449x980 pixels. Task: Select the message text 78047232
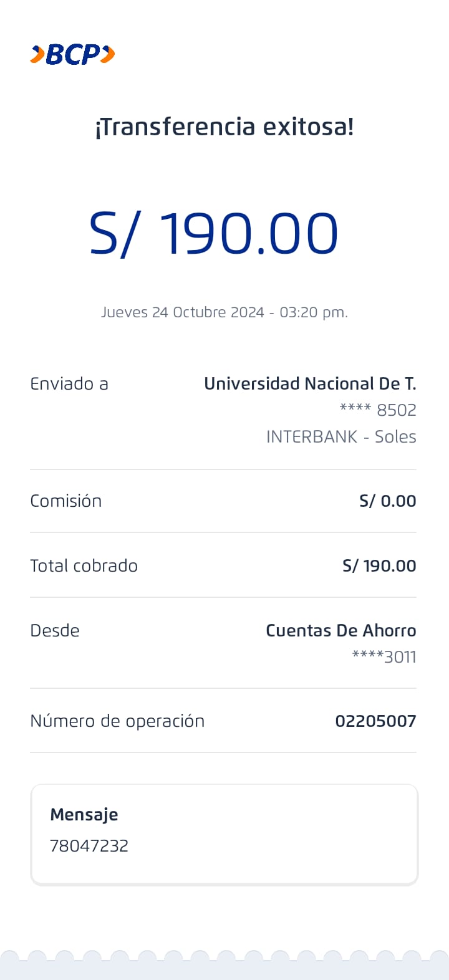point(89,846)
